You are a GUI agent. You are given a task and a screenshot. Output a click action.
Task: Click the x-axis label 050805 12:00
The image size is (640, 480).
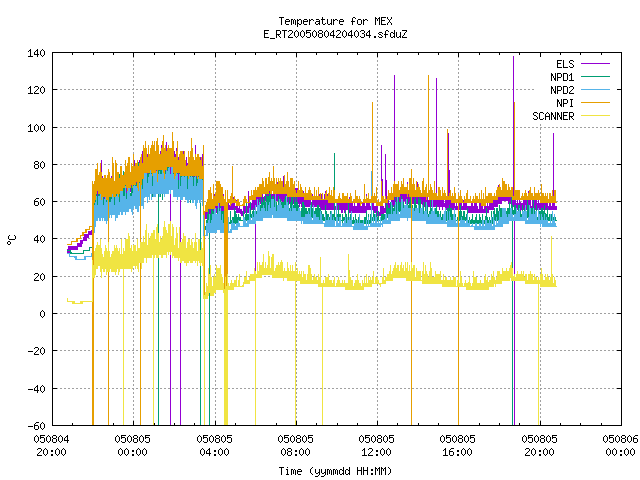[x=376, y=446]
